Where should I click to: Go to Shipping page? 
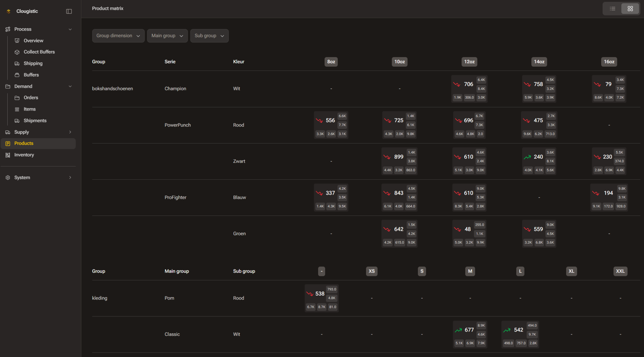point(33,63)
